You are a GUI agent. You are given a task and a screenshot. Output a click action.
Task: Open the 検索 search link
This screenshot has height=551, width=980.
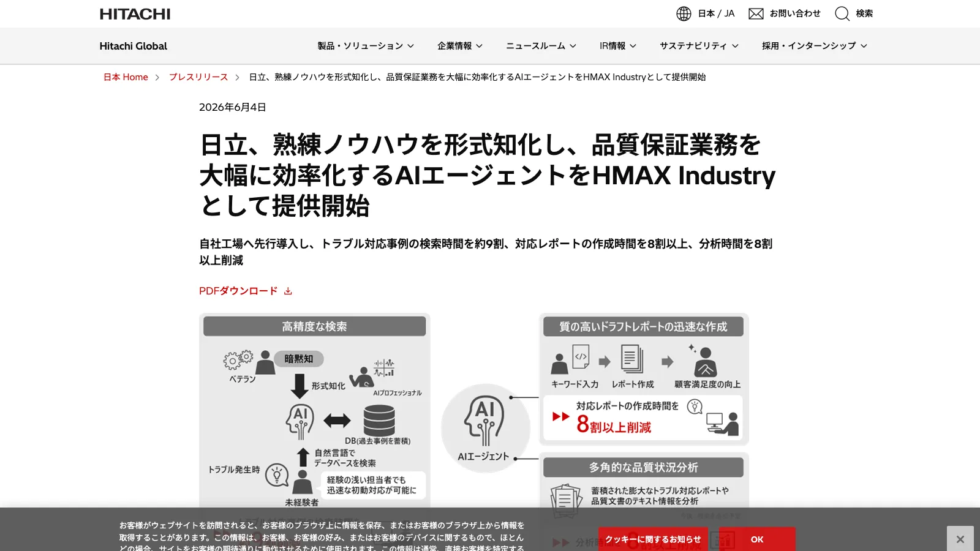point(864,13)
